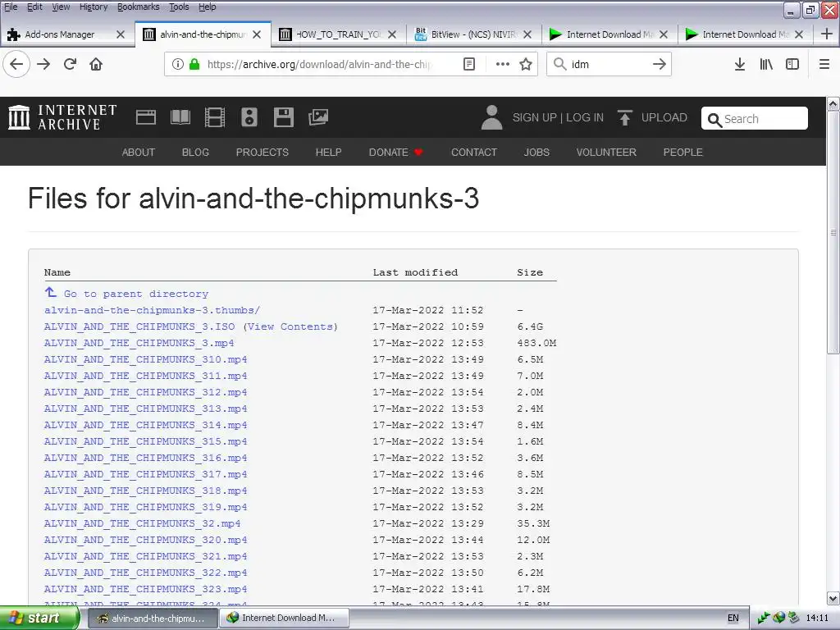
Task: Open the DONATE page
Action: pyautogui.click(x=395, y=152)
